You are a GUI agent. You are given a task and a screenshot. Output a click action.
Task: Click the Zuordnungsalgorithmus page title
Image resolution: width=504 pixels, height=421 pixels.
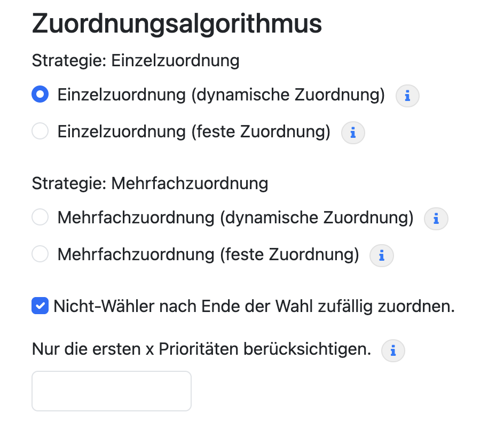pos(177,23)
